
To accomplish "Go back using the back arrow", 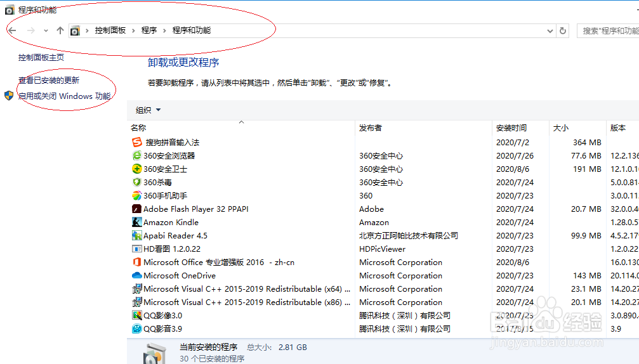I will (x=12, y=30).
